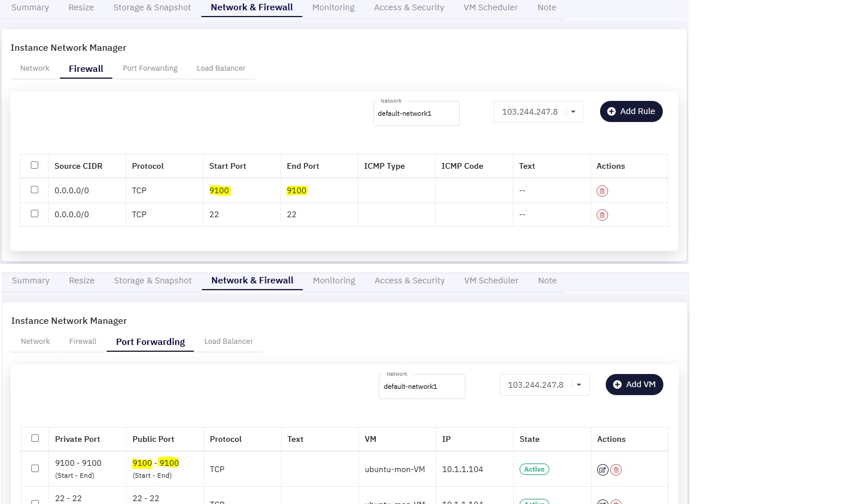Viewport: 851px width, 504px height.
Task: Delete the TCP port 9100 firewall rule
Action: [x=602, y=191]
